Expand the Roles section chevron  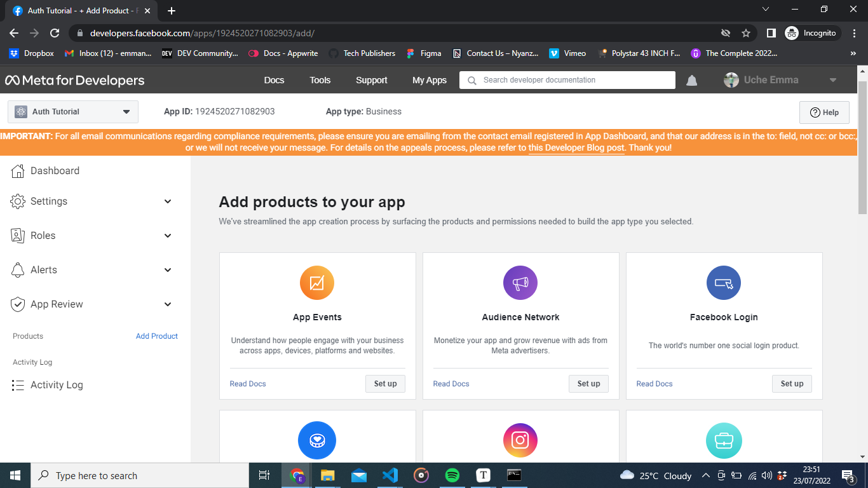pyautogui.click(x=168, y=236)
